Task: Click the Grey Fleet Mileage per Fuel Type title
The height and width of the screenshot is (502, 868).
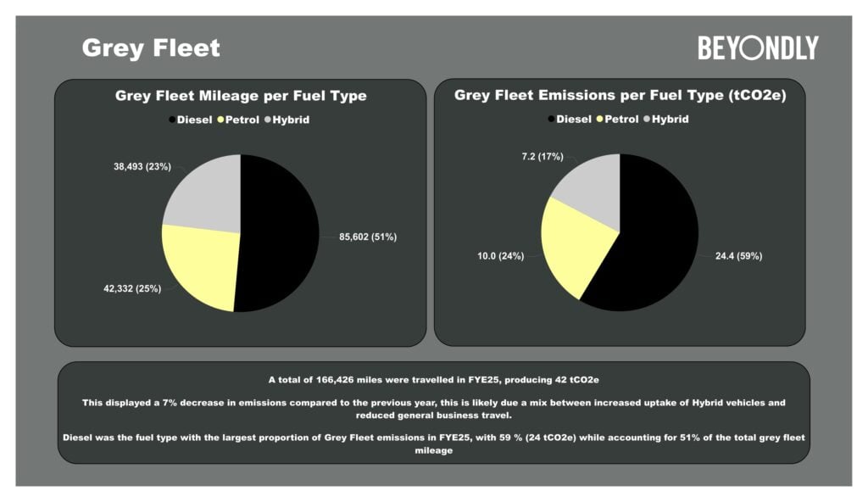Action: click(x=241, y=96)
